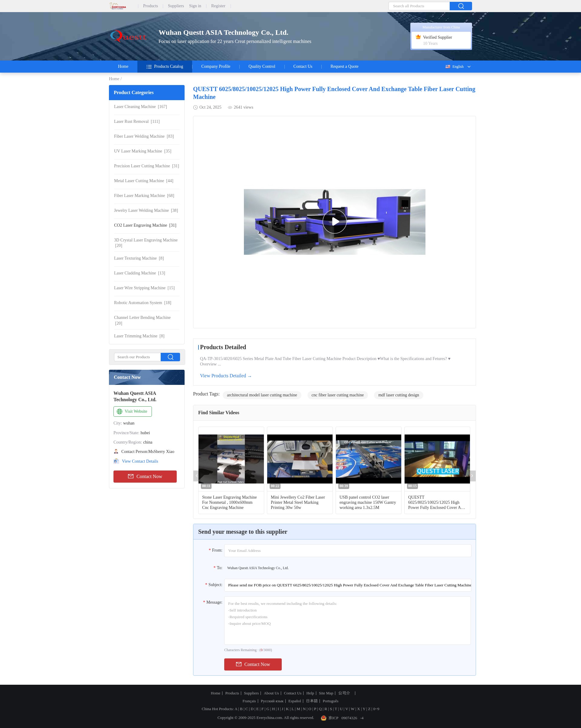
Task: Click Français language link in footer
Action: tap(249, 701)
